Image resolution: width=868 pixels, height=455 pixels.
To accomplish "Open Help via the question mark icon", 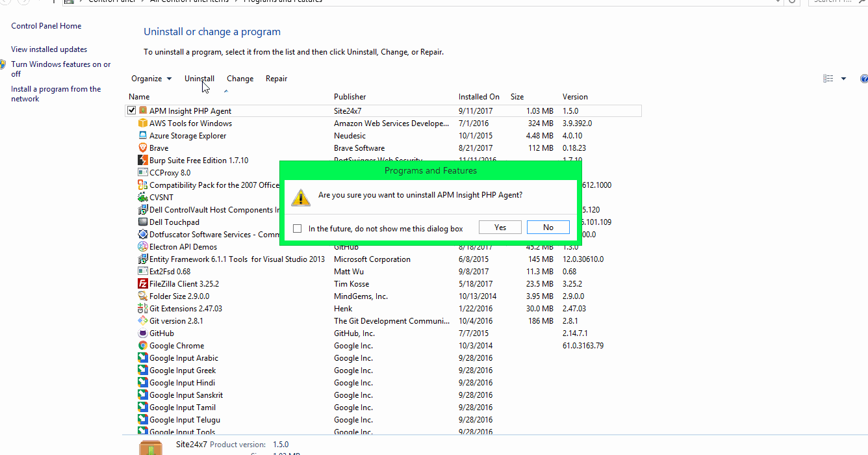I will tap(864, 78).
